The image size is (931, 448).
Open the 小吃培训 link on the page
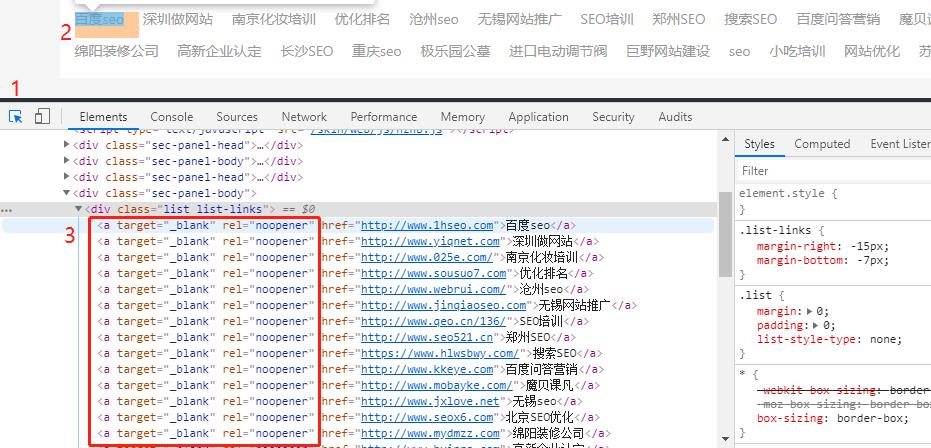point(797,51)
